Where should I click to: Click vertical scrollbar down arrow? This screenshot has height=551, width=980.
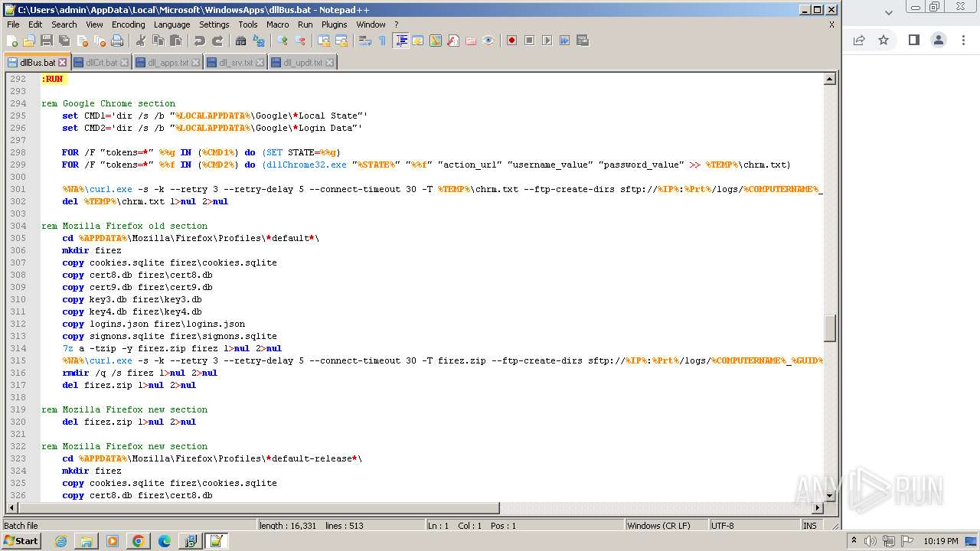tap(829, 496)
